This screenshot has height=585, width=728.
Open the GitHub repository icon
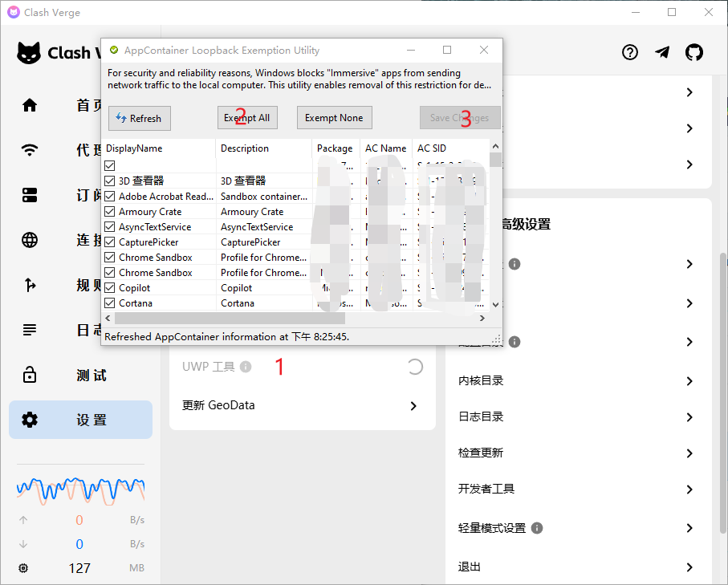(694, 52)
